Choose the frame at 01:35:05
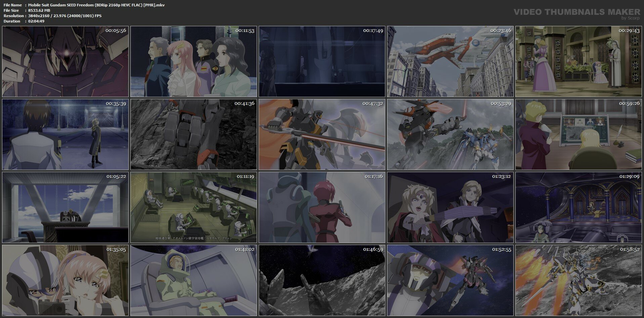 pyautogui.click(x=65, y=280)
